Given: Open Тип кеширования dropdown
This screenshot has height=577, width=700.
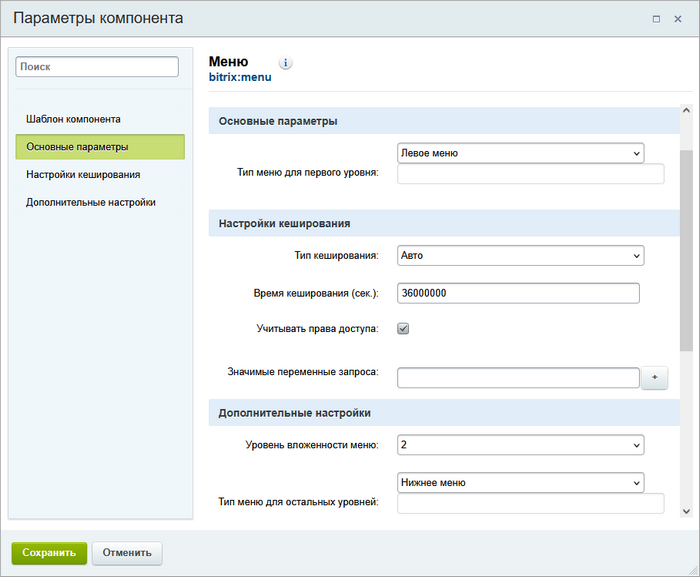Looking at the screenshot, I should [520, 256].
